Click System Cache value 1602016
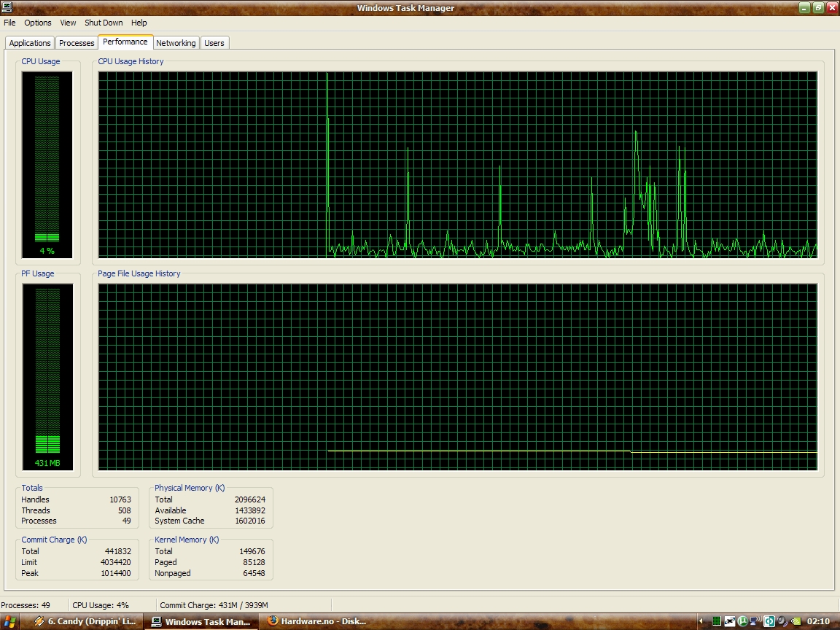Viewport: 840px width, 630px height. 249,521
